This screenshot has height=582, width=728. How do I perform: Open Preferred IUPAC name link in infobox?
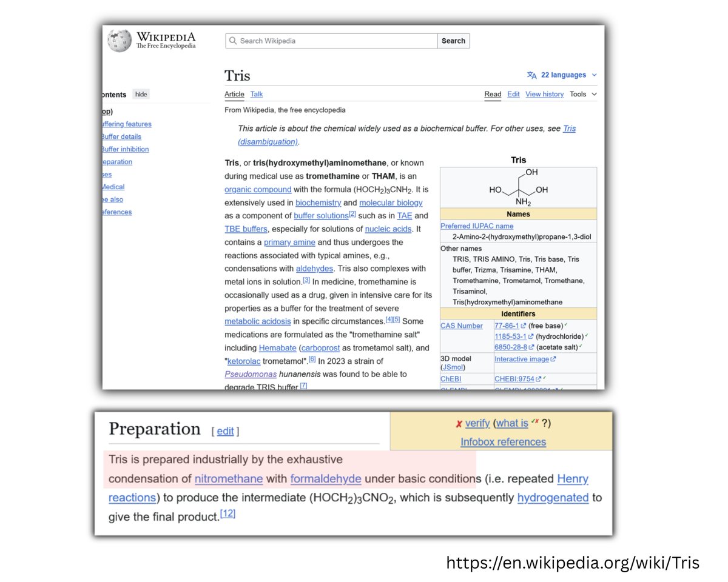tap(477, 226)
